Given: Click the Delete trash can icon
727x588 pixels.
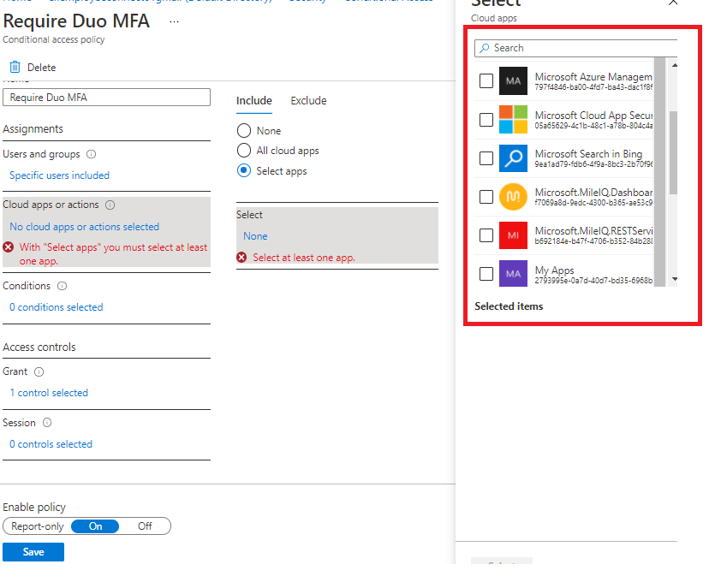Looking at the screenshot, I should 15,67.
